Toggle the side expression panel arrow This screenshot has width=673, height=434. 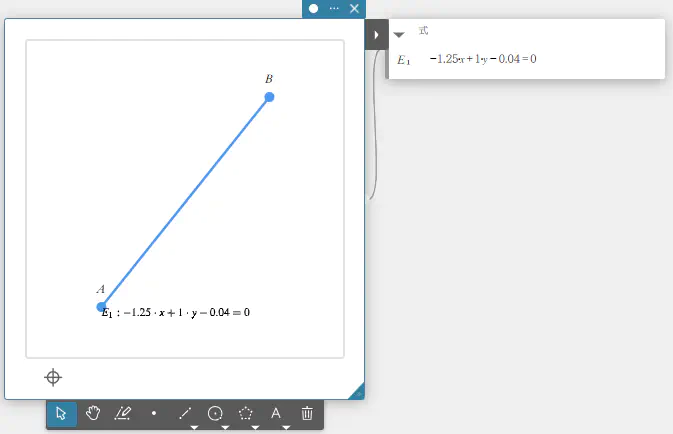(376, 36)
